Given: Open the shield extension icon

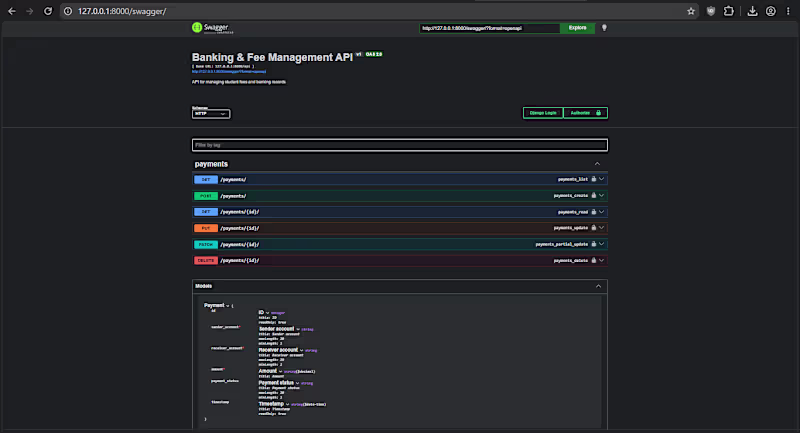Looking at the screenshot, I should pos(711,11).
